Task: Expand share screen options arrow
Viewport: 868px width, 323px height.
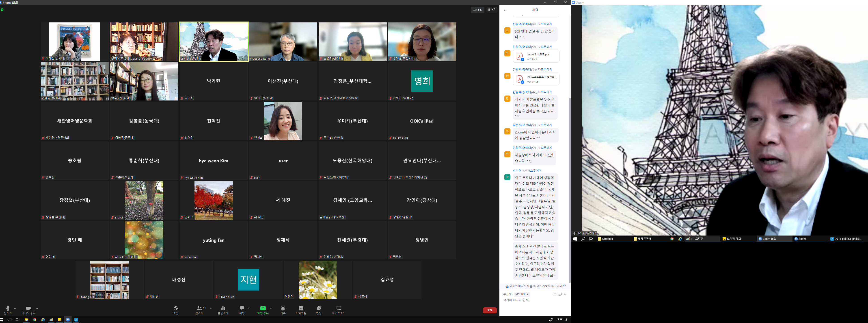Action: tap(271, 308)
